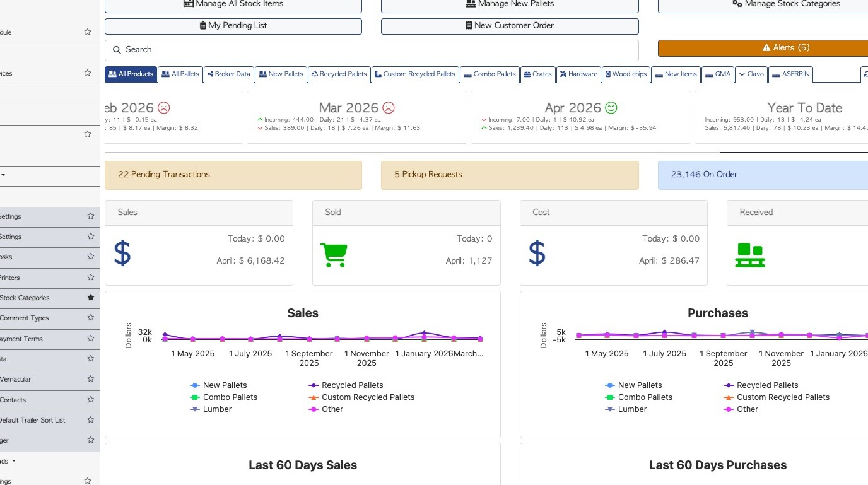Open the Clavo dropdown tab
Screen dimensions: 868x485
tap(751, 74)
